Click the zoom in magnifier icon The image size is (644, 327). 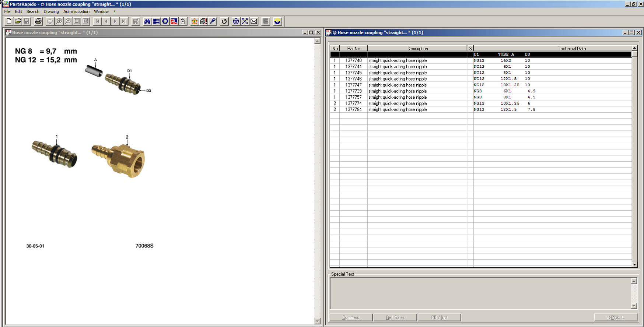click(59, 21)
